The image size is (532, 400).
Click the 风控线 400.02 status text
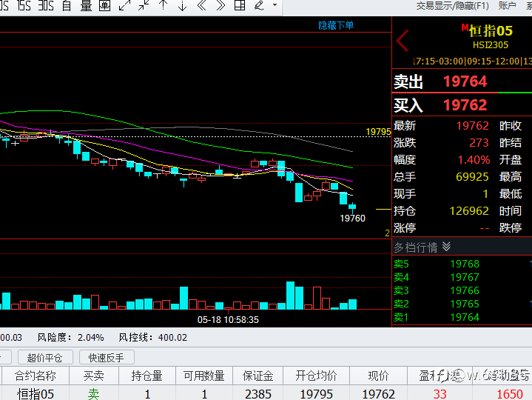153,338
